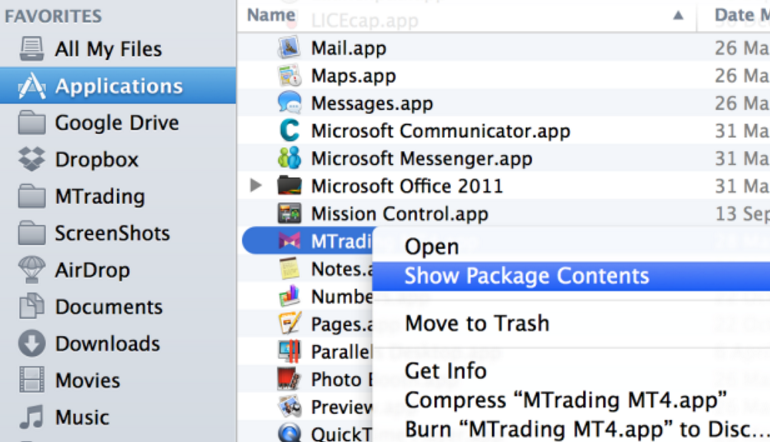Select Get Info from context menu

445,371
